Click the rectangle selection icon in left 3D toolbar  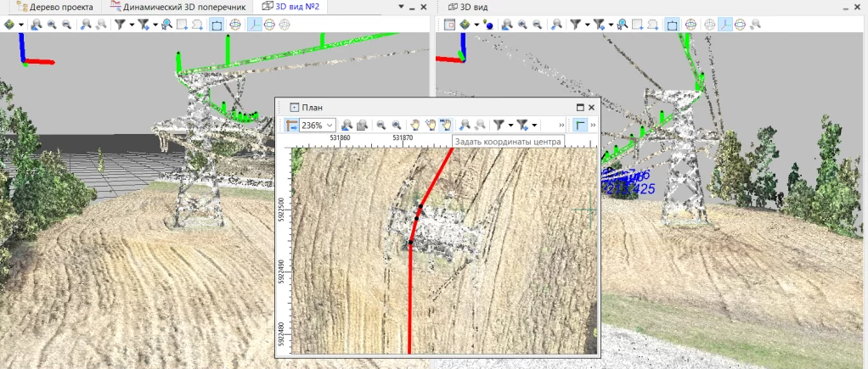click(182, 25)
